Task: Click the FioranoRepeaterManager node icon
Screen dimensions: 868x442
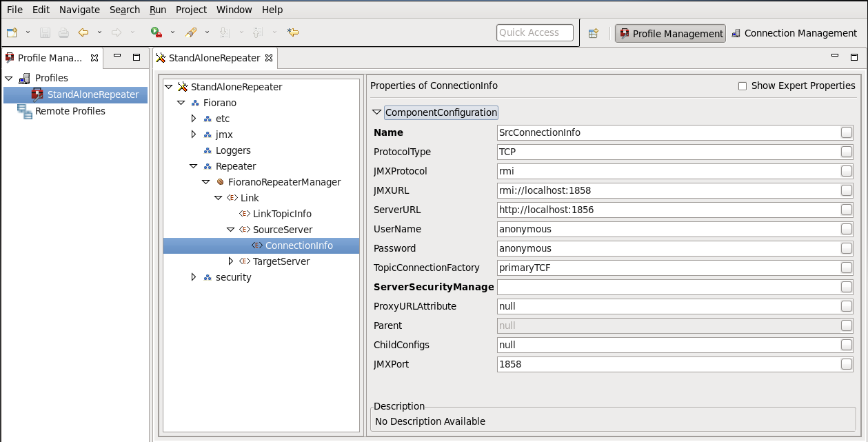Action: click(x=221, y=182)
